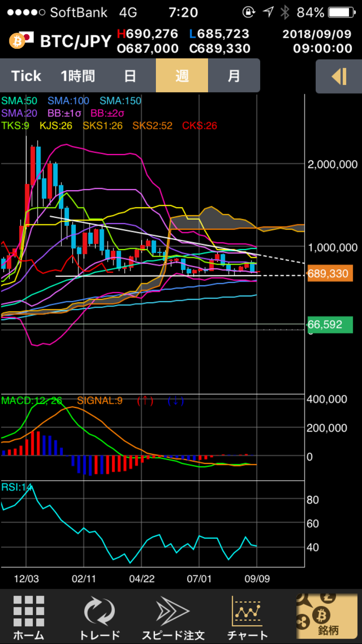The width and height of the screenshot is (362, 644).
Task: Tap the blue down-arrow MACD marker
Action: [176, 401]
